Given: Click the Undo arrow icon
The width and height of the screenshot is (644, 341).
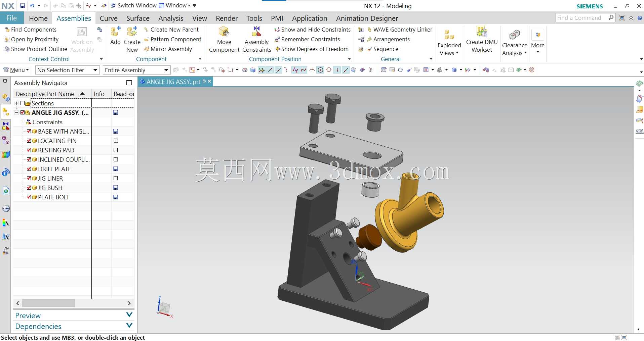Looking at the screenshot, I should (32, 6).
